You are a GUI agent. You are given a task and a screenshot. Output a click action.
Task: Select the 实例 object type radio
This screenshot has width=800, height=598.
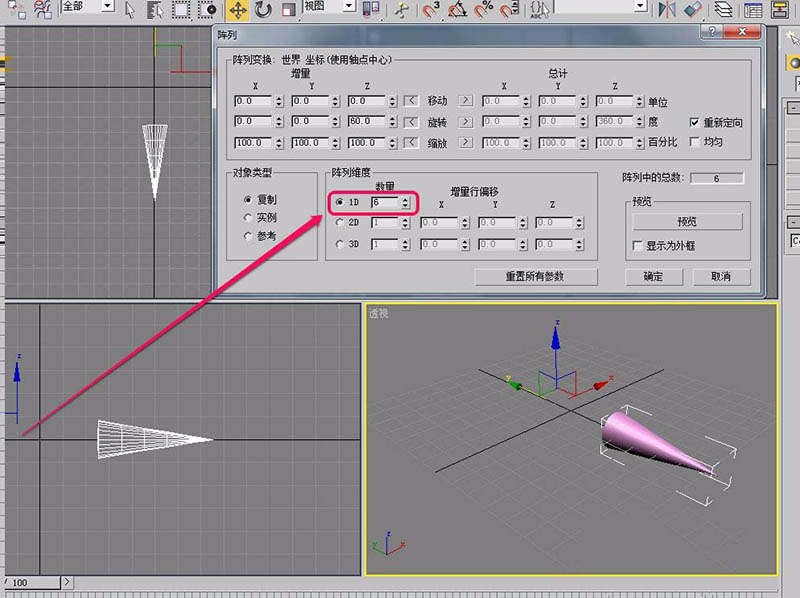[248, 217]
